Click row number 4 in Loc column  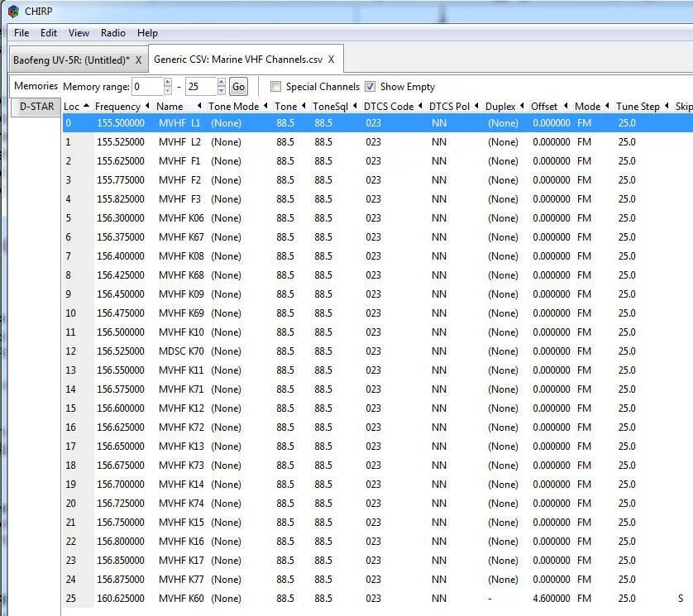point(68,199)
